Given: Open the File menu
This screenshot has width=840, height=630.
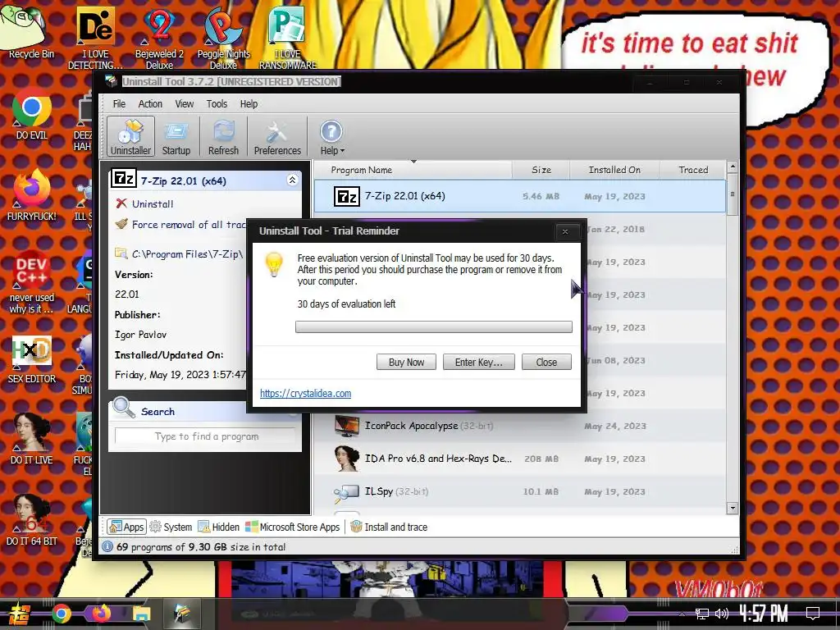Looking at the screenshot, I should click(x=119, y=104).
